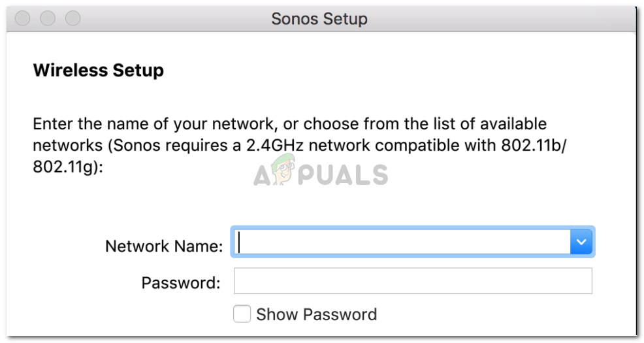Enable the Show Password checkbox
Viewport: 644px width, 343px height.
click(x=242, y=314)
